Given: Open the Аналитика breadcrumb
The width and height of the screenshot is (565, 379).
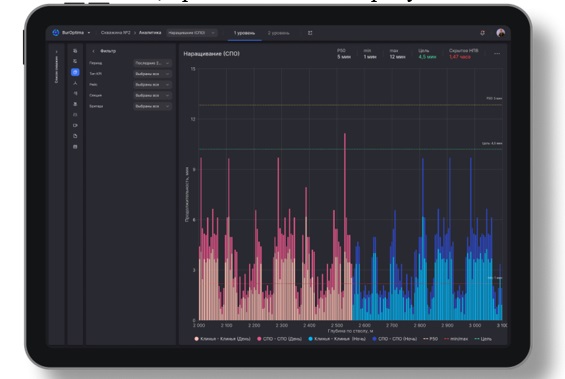Looking at the screenshot, I should tap(150, 33).
